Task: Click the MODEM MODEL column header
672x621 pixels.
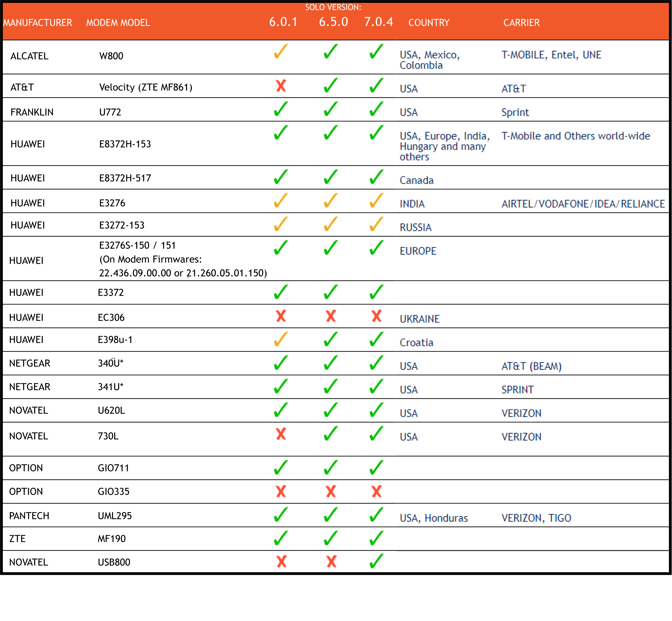Action: tap(118, 23)
